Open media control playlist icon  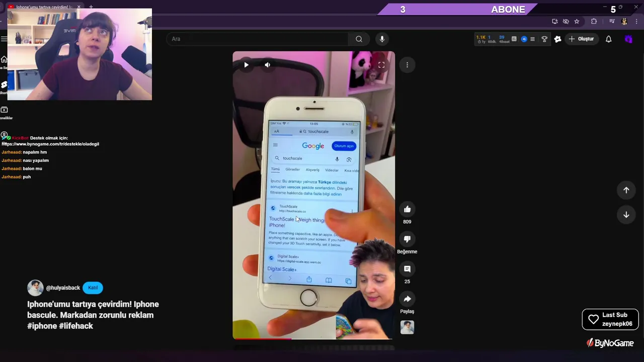point(612,21)
